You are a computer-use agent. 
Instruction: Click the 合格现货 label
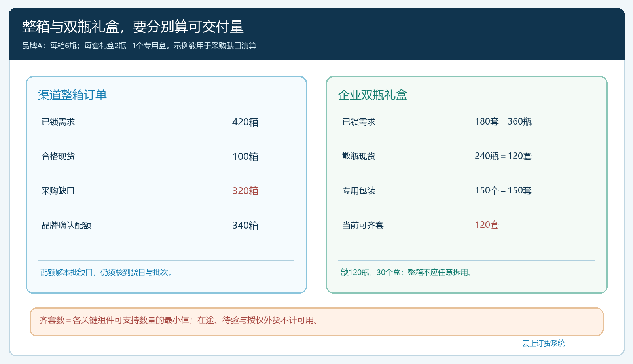coord(58,156)
